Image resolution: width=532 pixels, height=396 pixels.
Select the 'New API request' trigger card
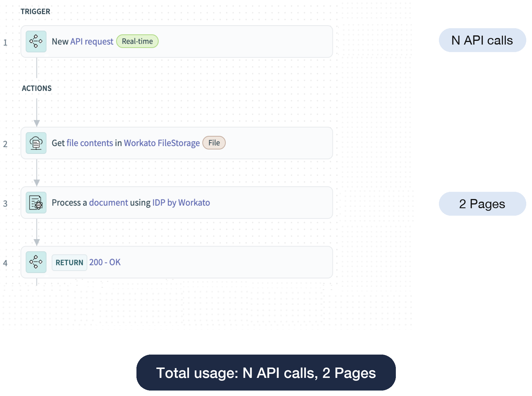pos(177,41)
